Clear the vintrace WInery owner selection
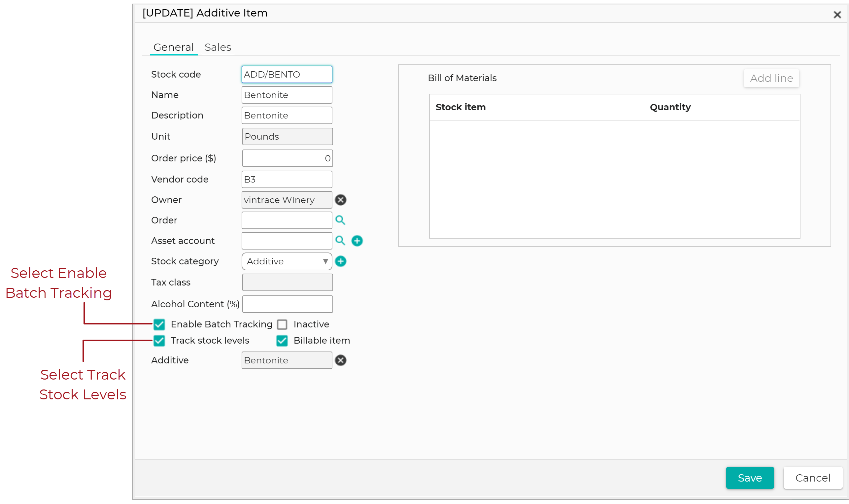This screenshot has height=504, width=849. [341, 200]
